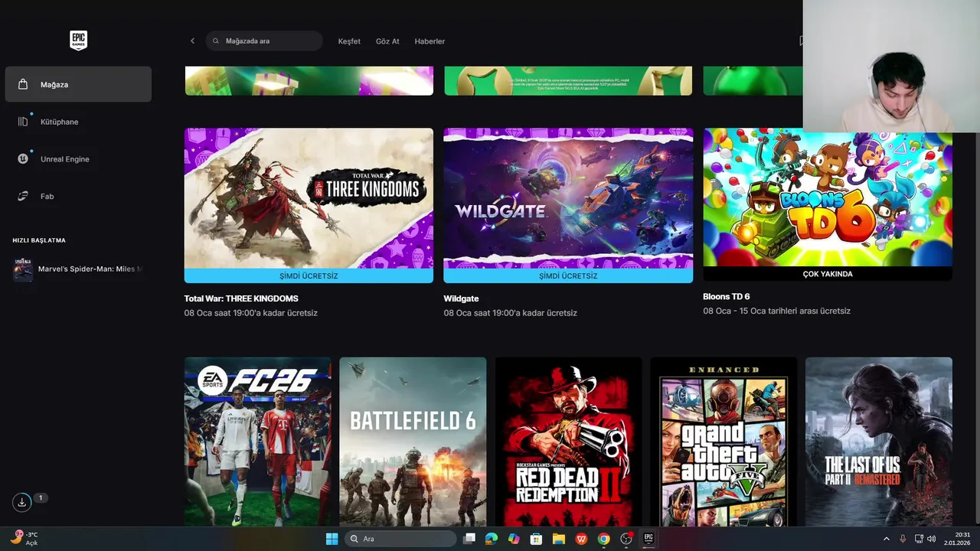Open File Explorer from taskbar
This screenshot has height=551, width=980.
tap(559, 539)
